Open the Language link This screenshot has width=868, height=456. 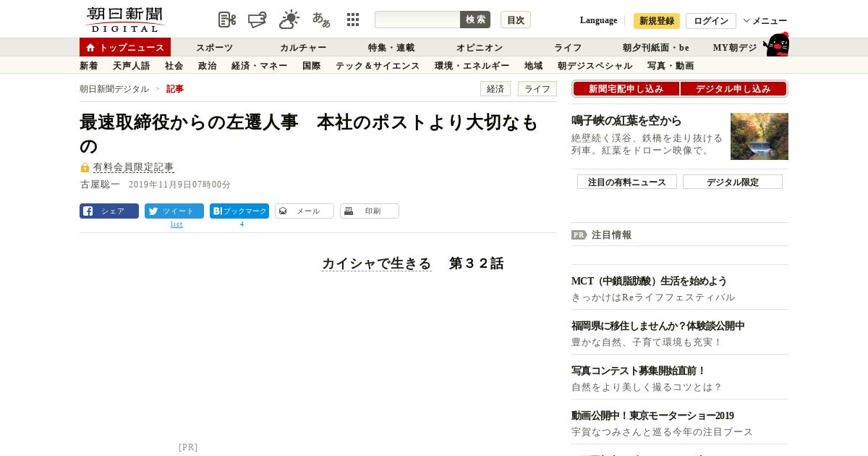[x=598, y=20]
